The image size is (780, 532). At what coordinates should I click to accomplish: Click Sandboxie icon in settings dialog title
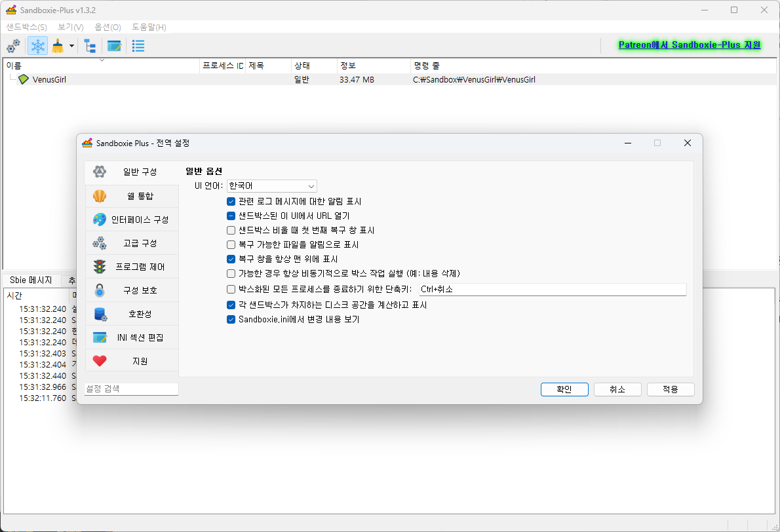coord(88,143)
